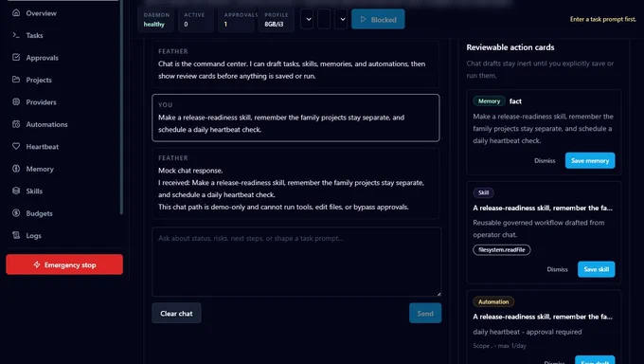Click the Heartbeat heart icon
The height and width of the screenshot is (364, 644).
pos(16,146)
